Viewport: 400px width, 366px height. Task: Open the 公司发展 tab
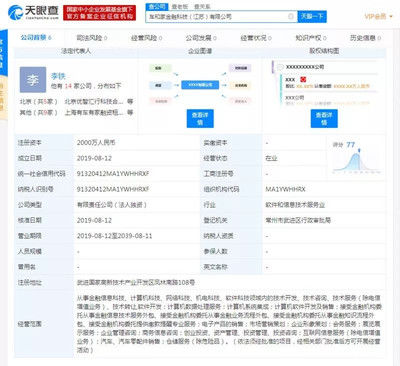coord(201,38)
